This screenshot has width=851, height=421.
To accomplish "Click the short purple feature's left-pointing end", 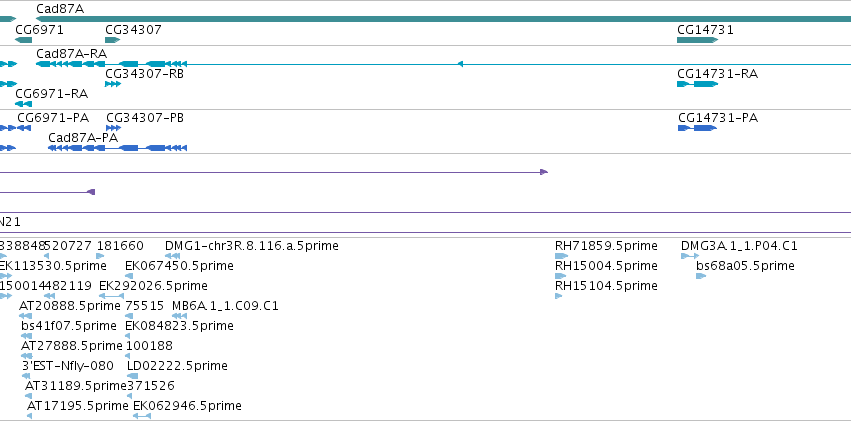I will (92, 192).
